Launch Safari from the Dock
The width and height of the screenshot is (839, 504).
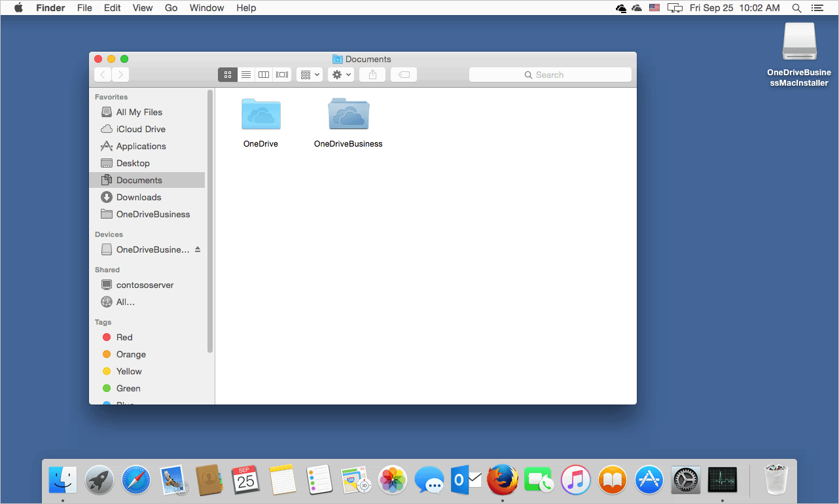pyautogui.click(x=136, y=480)
